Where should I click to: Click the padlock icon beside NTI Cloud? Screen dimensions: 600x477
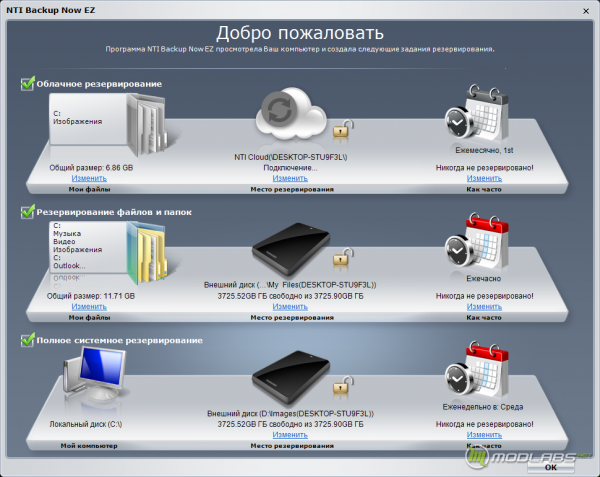pyautogui.click(x=342, y=129)
